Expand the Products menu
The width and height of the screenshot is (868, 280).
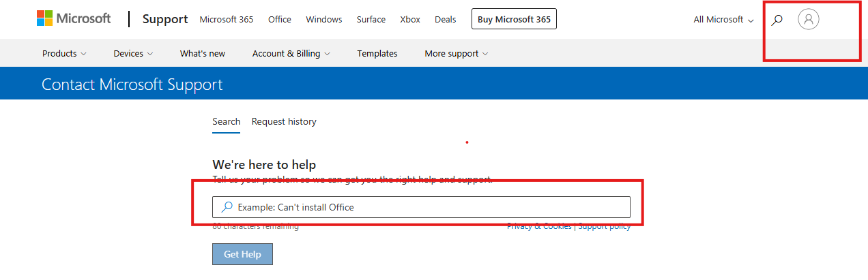64,53
